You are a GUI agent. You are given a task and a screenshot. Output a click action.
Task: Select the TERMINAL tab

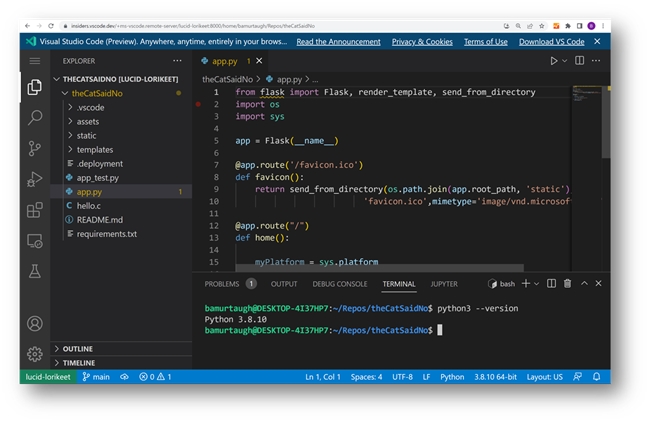[x=399, y=284]
